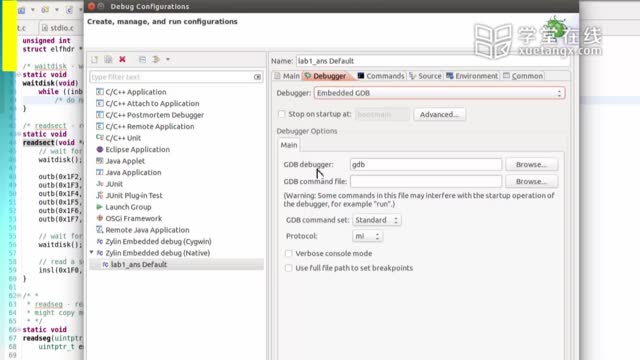
Task: Click the new launch configuration icon
Action: click(95, 60)
